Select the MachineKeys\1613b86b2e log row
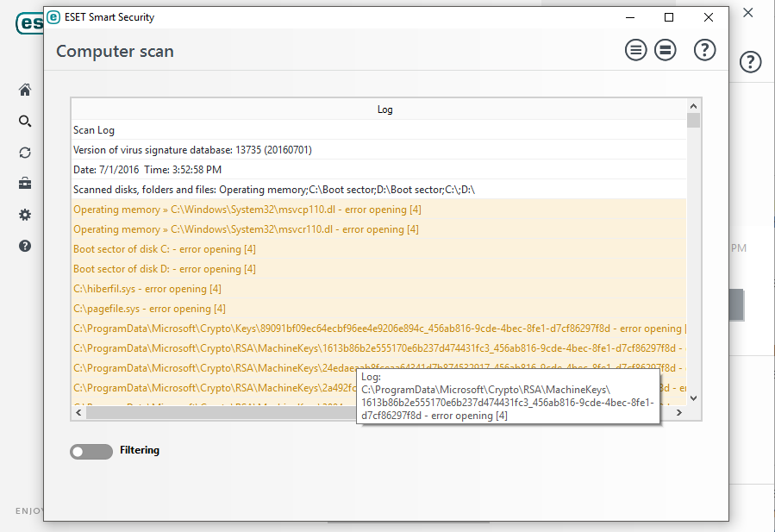Viewport: 775px width, 532px height. 379,348
